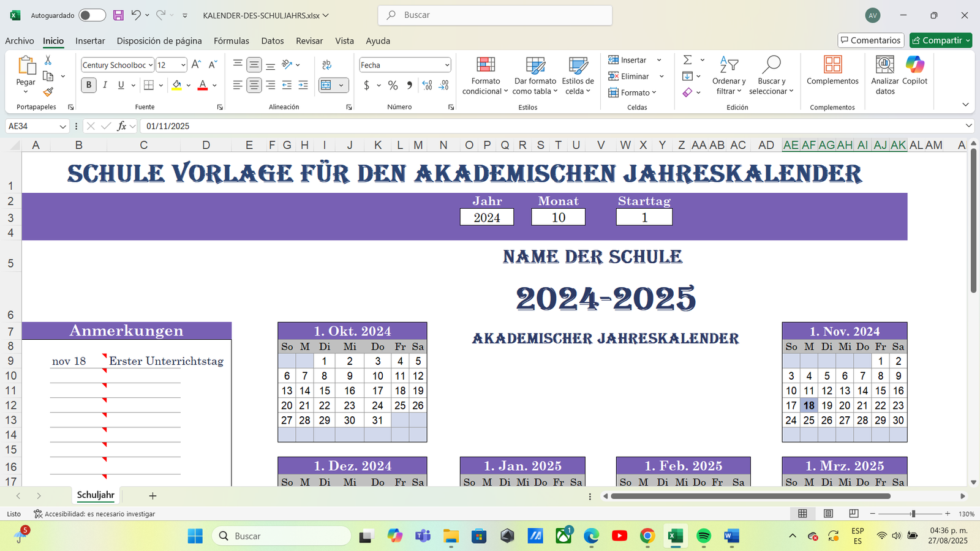Click the AutoSum sigma icon
980x551 pixels.
[x=688, y=60]
